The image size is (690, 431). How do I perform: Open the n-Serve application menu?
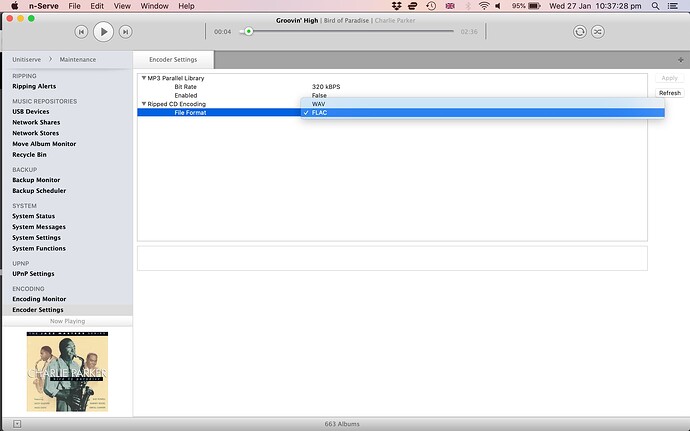[44, 6]
